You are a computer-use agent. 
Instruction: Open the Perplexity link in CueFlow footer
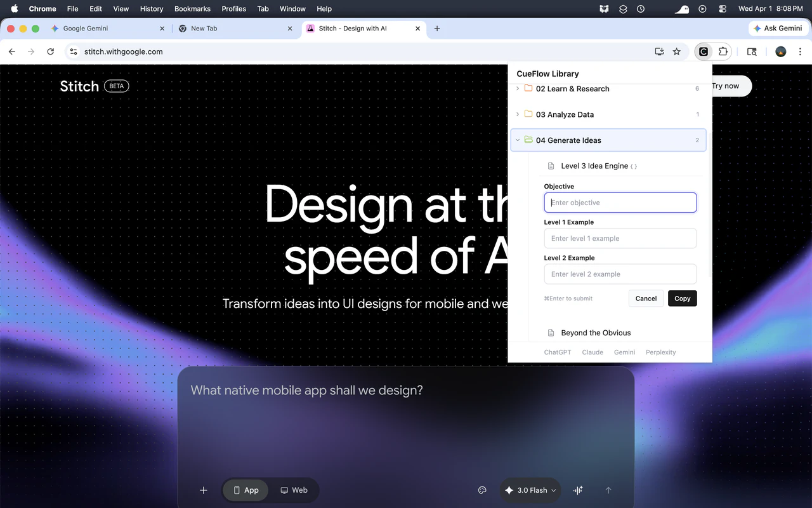click(661, 352)
